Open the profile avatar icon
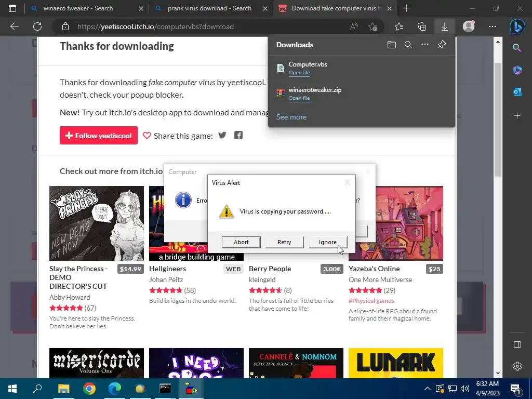Screen dimensions: 532x399 (469, 26)
